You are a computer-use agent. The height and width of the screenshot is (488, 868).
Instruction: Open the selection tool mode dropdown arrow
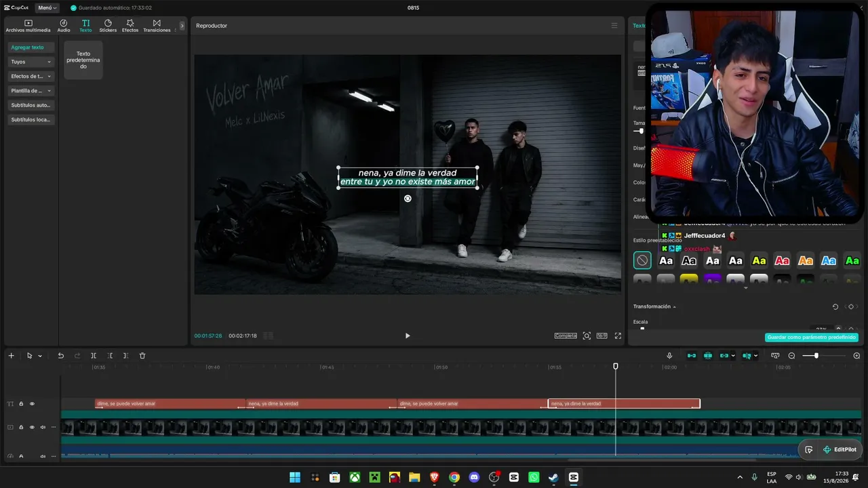tap(40, 356)
